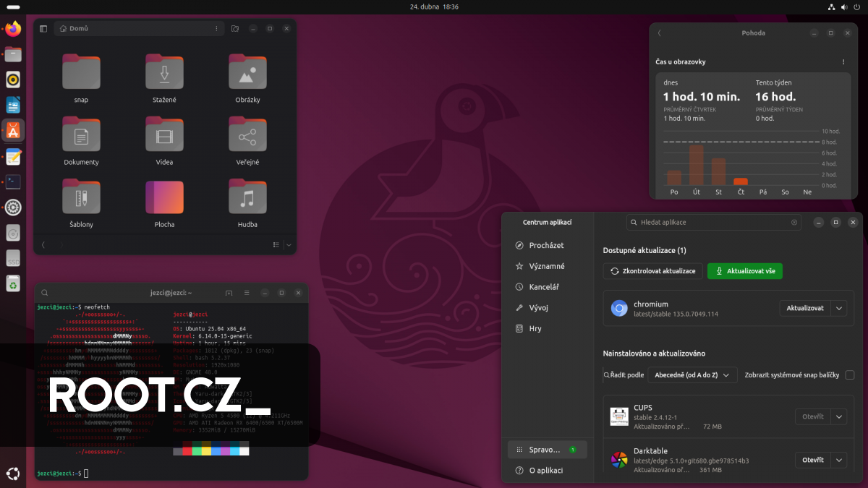Screen dimensions: 868x488
Task: Toggle the list view icon in Files window
Action: [x=276, y=245]
